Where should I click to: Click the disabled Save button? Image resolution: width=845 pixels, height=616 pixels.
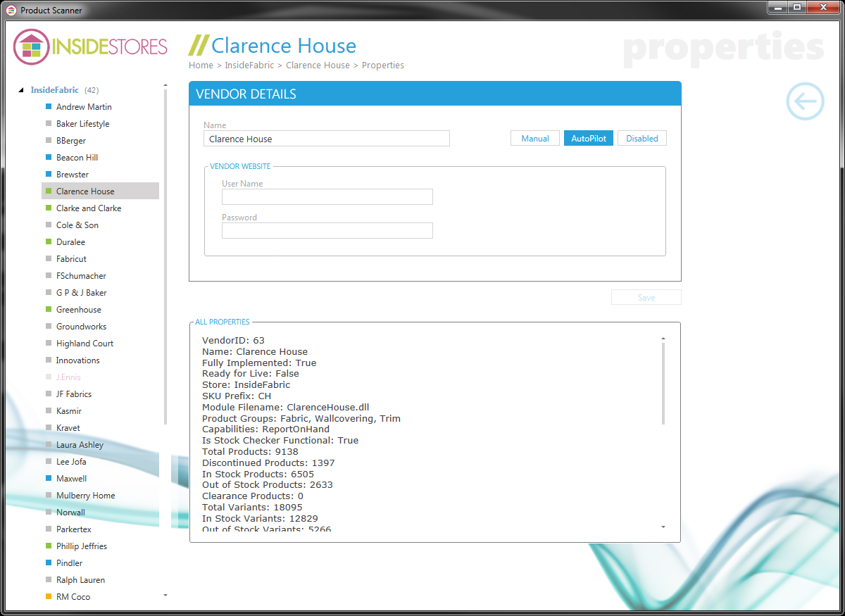point(646,298)
